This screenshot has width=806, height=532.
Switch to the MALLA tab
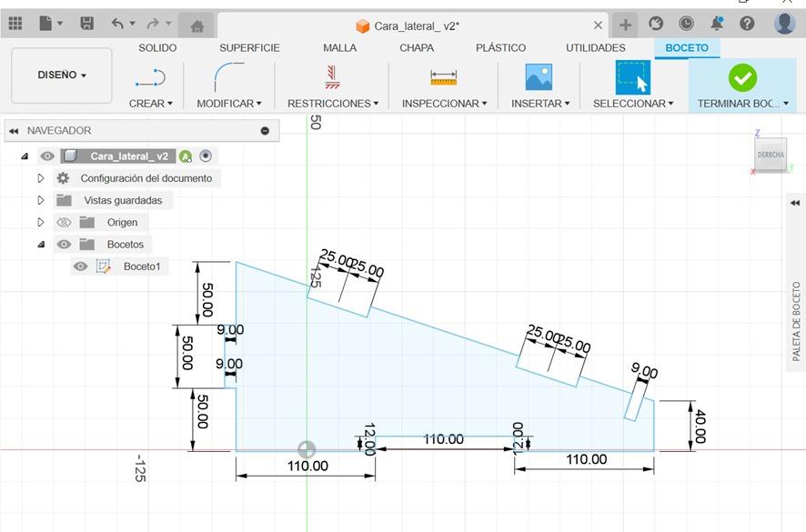[x=339, y=48]
